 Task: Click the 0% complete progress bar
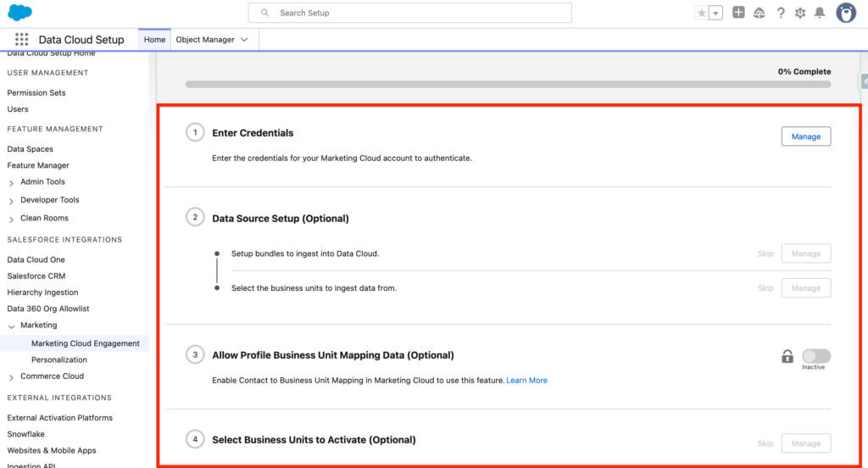coord(508,85)
